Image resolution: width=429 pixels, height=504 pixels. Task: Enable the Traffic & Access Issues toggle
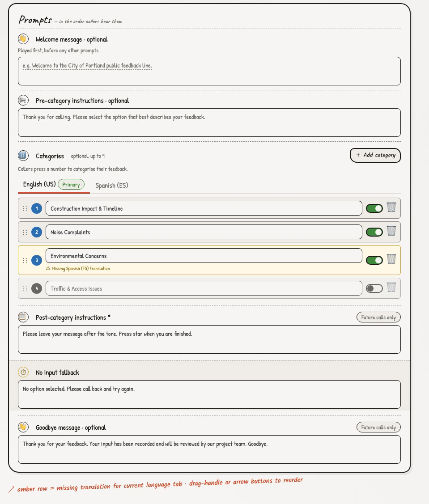point(374,288)
